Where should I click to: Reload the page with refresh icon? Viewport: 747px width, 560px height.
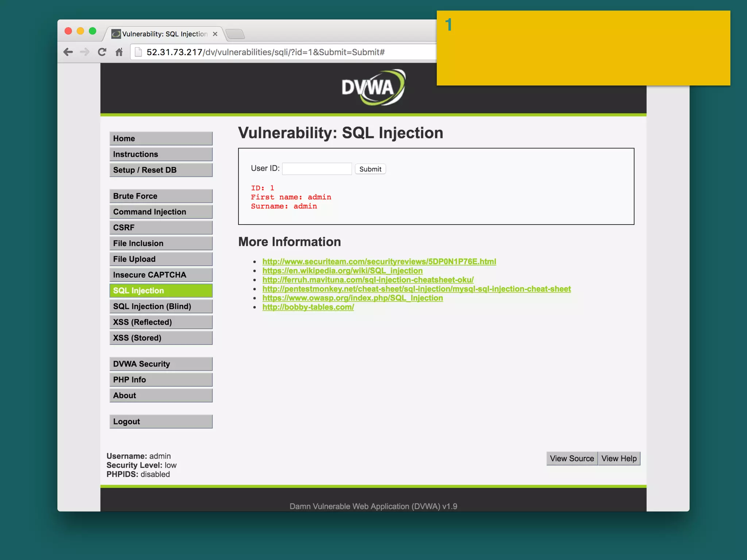coord(102,52)
